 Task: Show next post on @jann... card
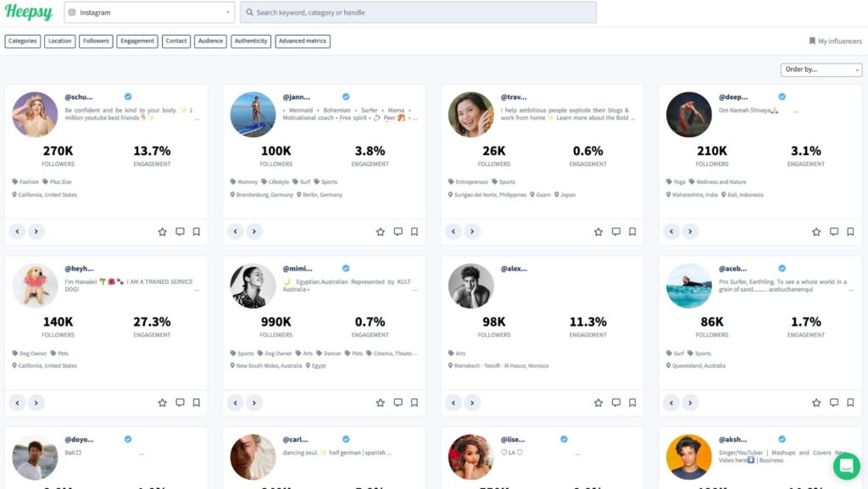[254, 231]
